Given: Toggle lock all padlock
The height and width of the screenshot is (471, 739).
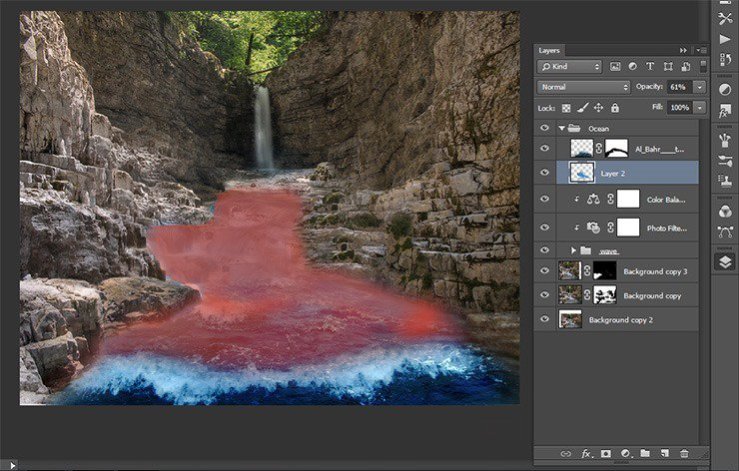Looking at the screenshot, I should 615,108.
